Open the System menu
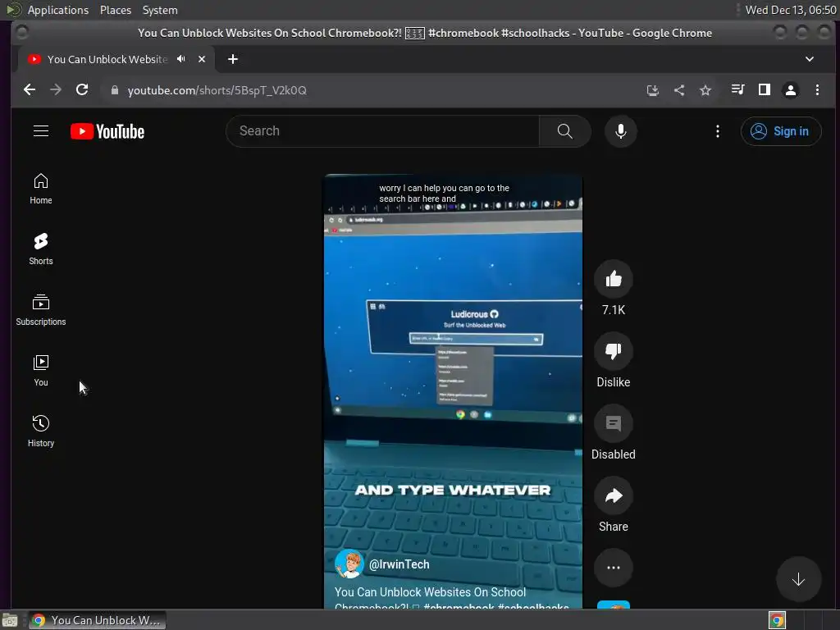The width and height of the screenshot is (840, 630). pyautogui.click(x=160, y=10)
